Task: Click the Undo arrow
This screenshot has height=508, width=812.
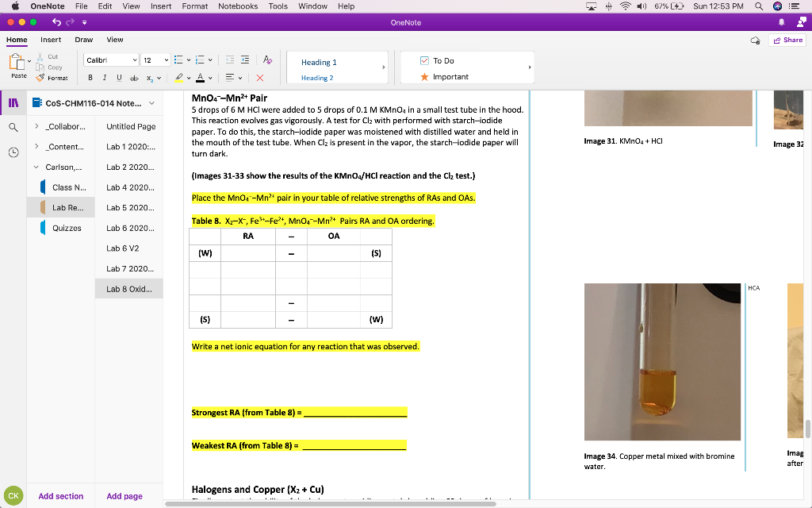Action: coord(56,21)
